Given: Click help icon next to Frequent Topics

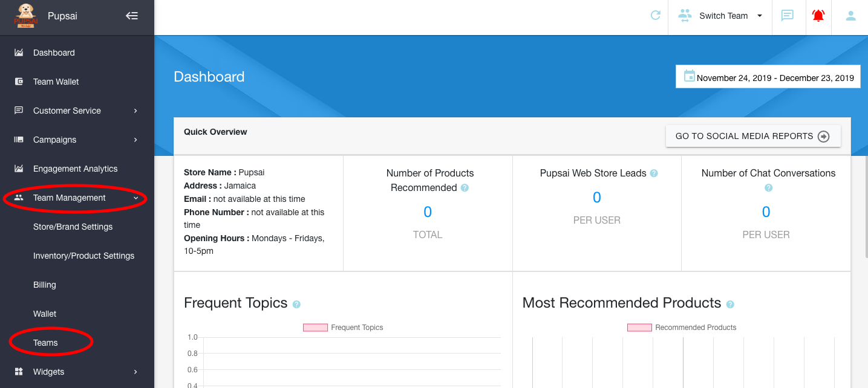Looking at the screenshot, I should tap(296, 305).
